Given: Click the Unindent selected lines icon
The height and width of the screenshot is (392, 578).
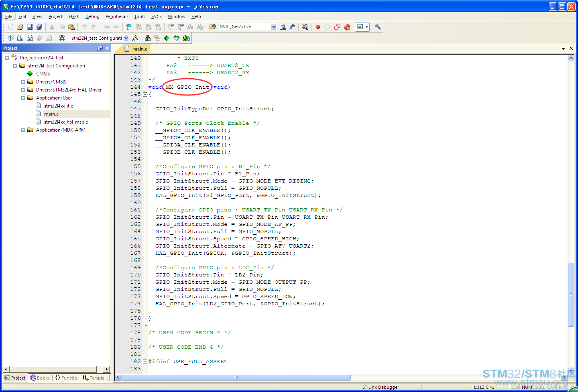Looking at the screenshot, I should tap(181, 27).
